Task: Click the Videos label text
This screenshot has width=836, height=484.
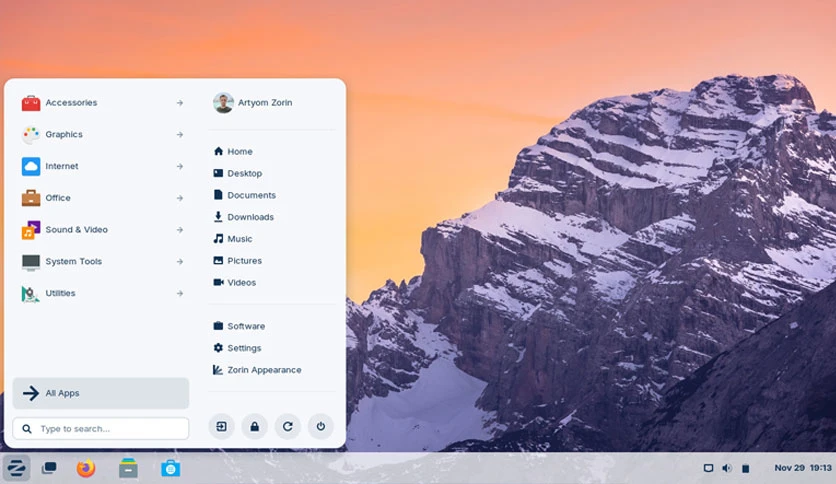Action: (242, 283)
